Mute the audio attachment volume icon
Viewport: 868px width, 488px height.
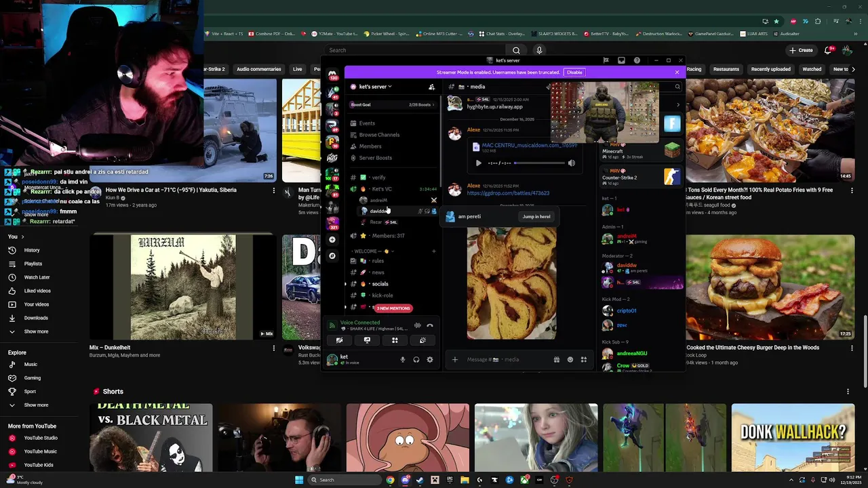coord(571,163)
